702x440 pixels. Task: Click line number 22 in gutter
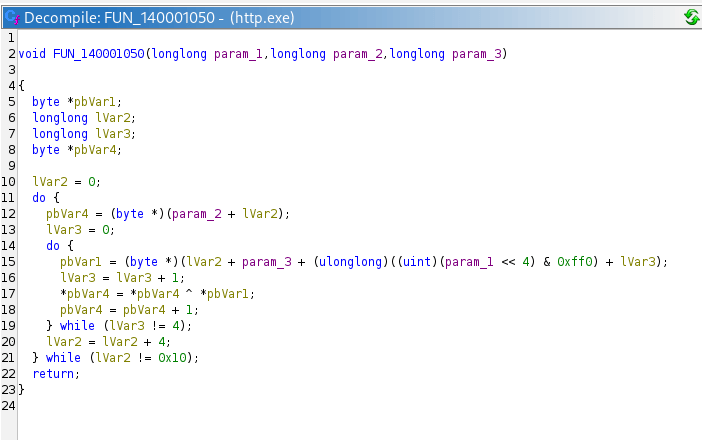8,374
